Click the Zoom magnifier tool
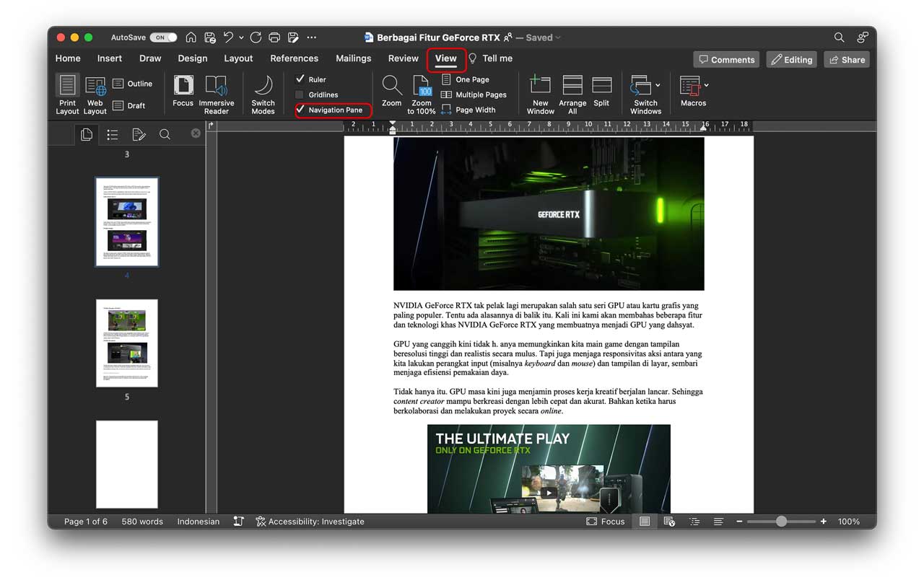Image resolution: width=924 pixels, height=580 pixels. click(391, 92)
